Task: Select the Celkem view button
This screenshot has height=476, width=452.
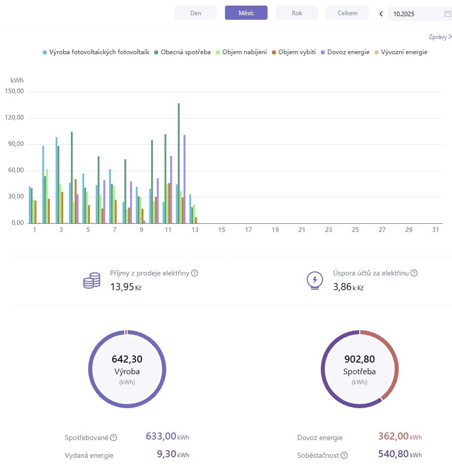Action: point(348,13)
